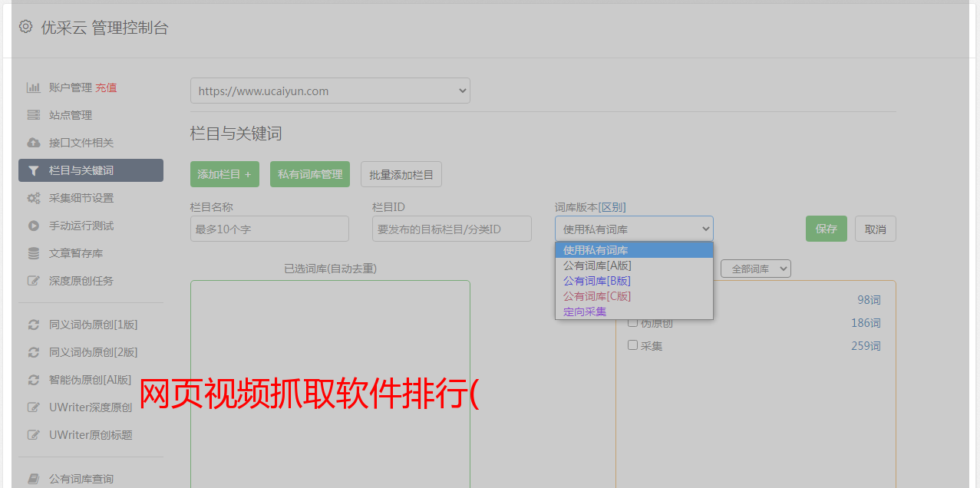980x488 pixels.
Task: Collapse the 词库版本 select showing 使用私有词库
Action: coord(634,229)
